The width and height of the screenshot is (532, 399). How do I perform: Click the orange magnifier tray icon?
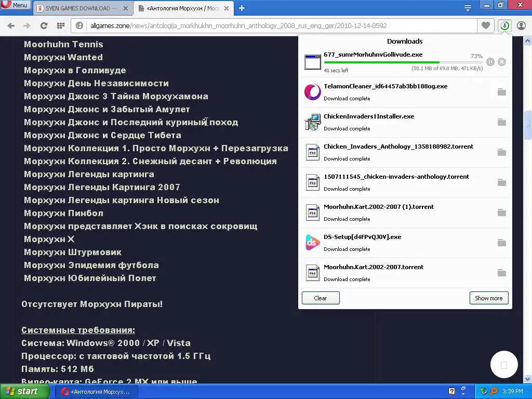tap(494, 392)
